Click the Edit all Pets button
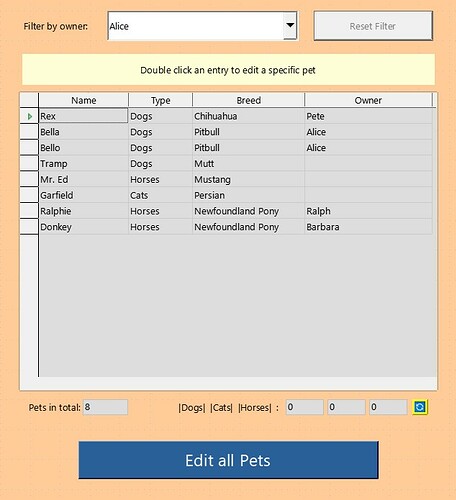This screenshot has height=500, width=456. [x=228, y=460]
